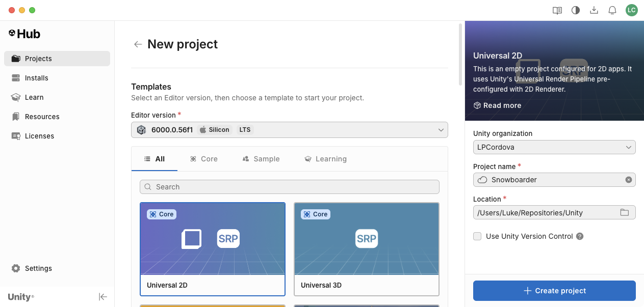Click the Create project button
Screen dimensions: 644x307
pos(554,291)
